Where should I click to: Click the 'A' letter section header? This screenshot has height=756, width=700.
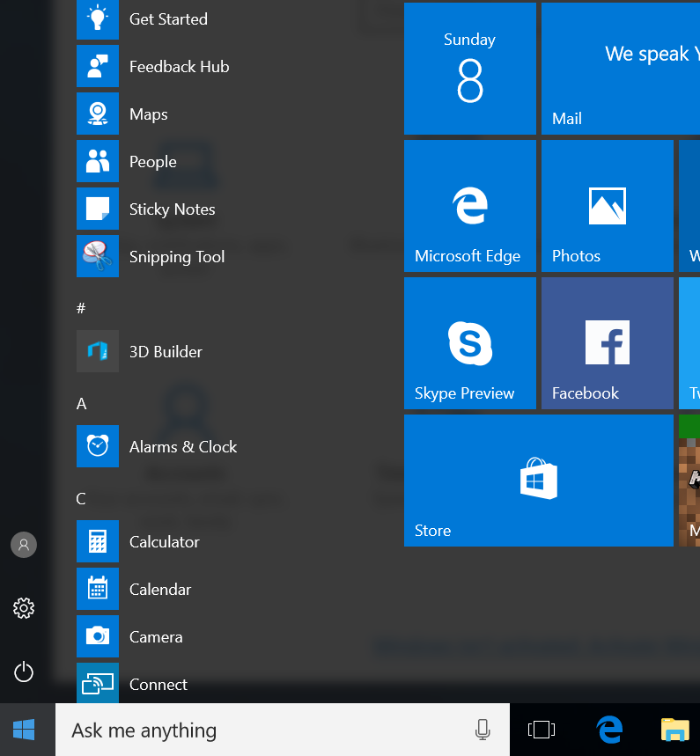coord(82,404)
